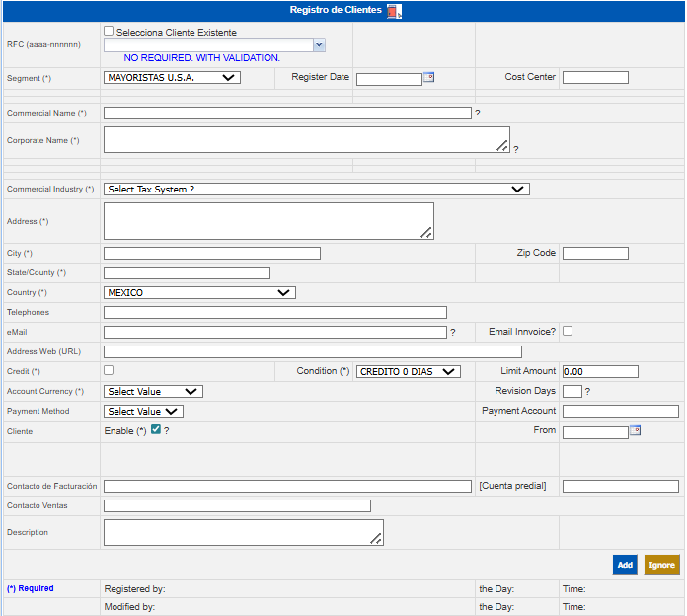Open the Segment dropdown MAYORISTAS U.S.A.

172,78
